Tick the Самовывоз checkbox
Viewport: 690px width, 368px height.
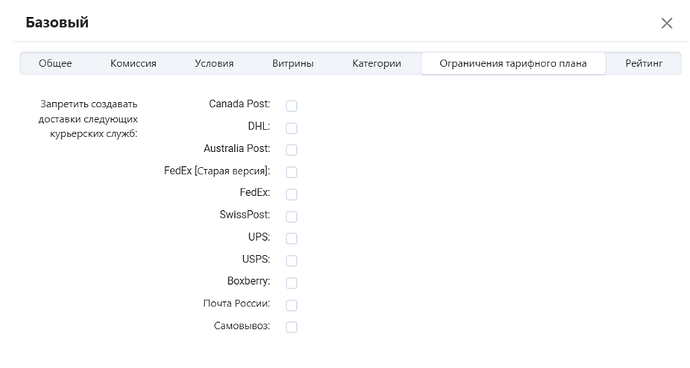point(291,327)
